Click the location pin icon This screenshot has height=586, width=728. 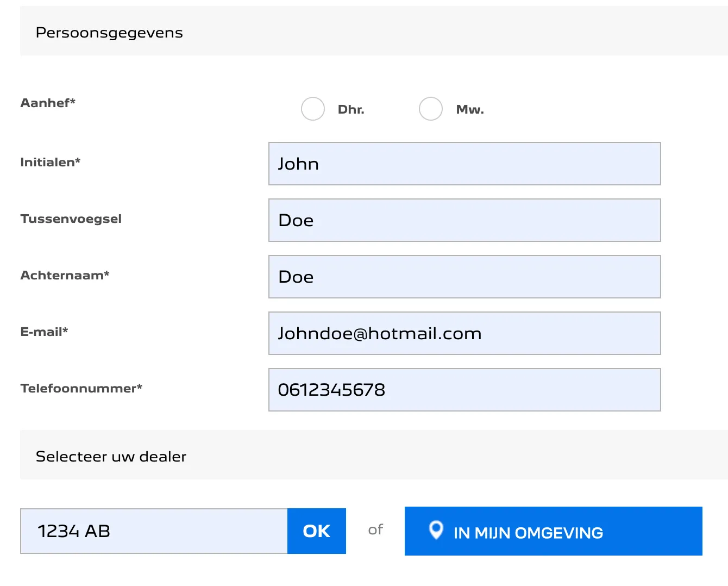point(436,529)
